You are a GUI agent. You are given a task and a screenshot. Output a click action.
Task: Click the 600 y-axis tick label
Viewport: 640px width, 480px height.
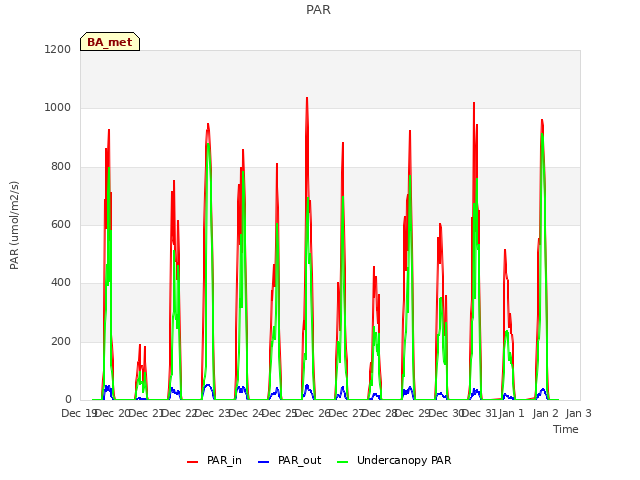pos(61,224)
